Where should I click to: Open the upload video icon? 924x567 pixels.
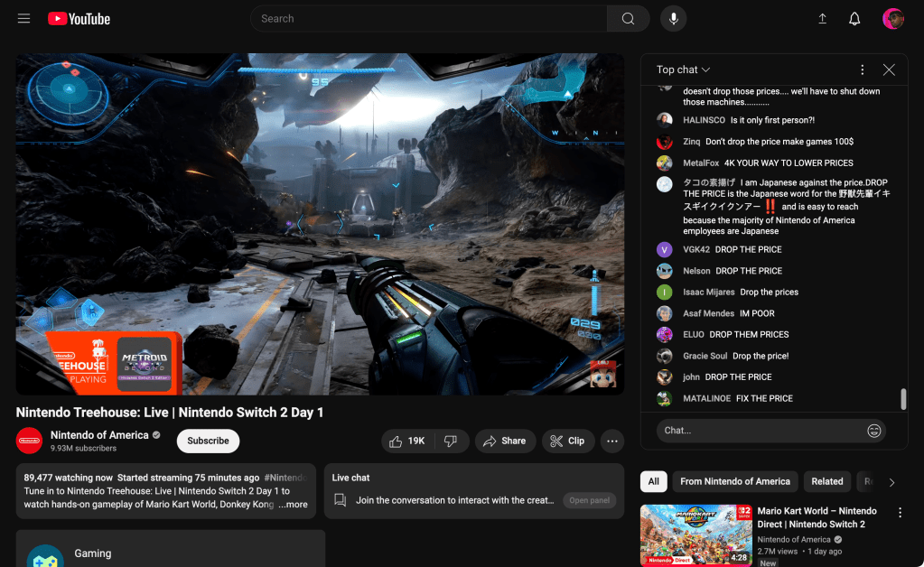[822, 19]
